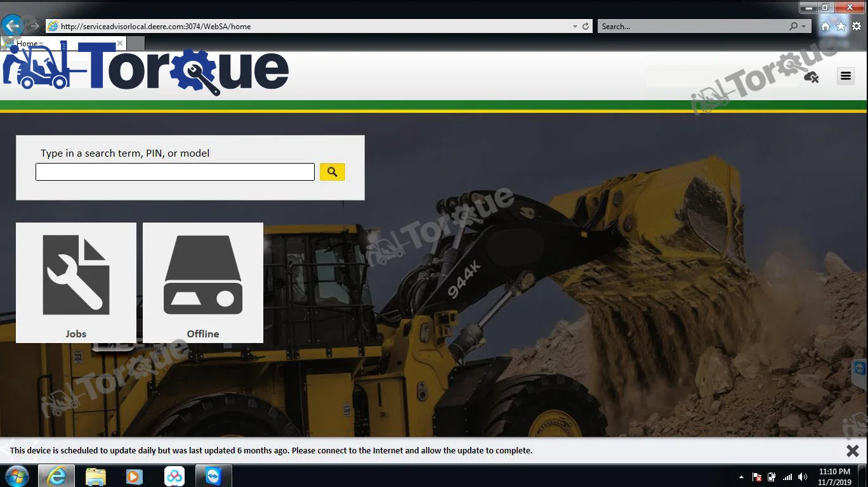Open the address bar history dropdown
Viewport: 868px width, 487px height.
[575, 27]
